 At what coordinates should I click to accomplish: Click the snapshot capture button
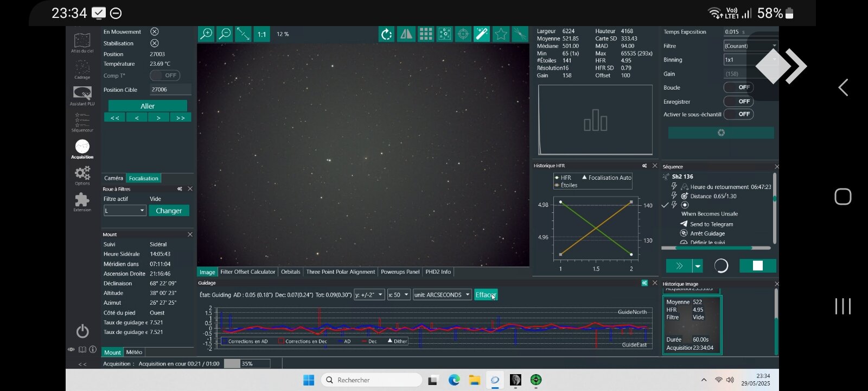click(721, 133)
